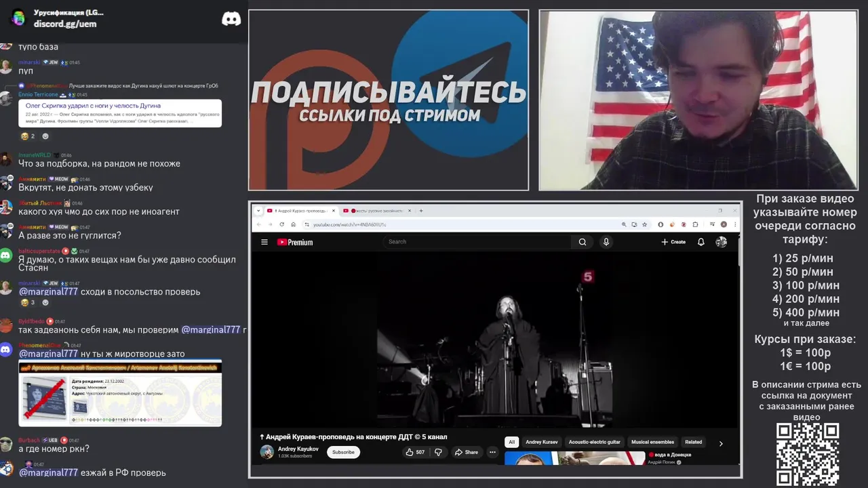Dislike the video with thumbs-down
This screenshot has width=868, height=488.
(x=438, y=452)
